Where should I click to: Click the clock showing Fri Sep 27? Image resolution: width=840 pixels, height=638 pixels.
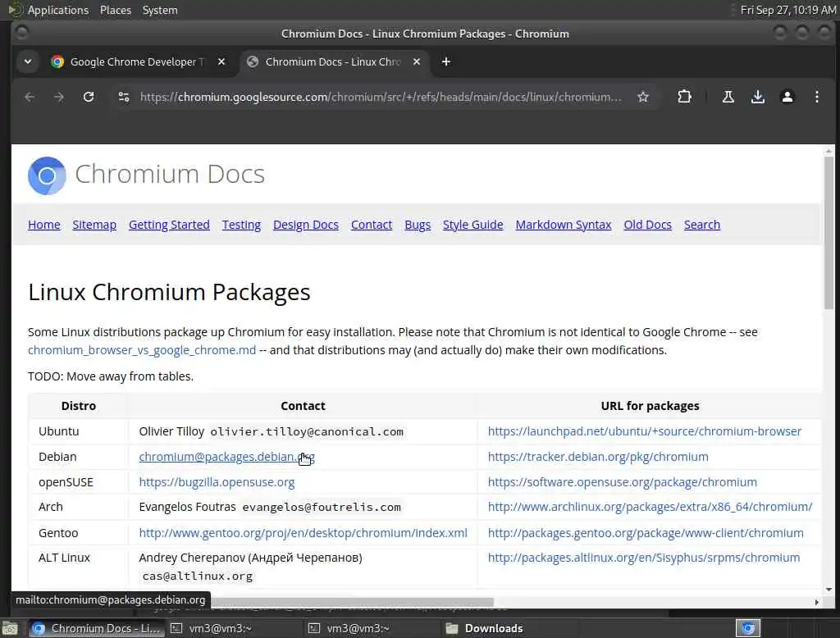pos(787,10)
